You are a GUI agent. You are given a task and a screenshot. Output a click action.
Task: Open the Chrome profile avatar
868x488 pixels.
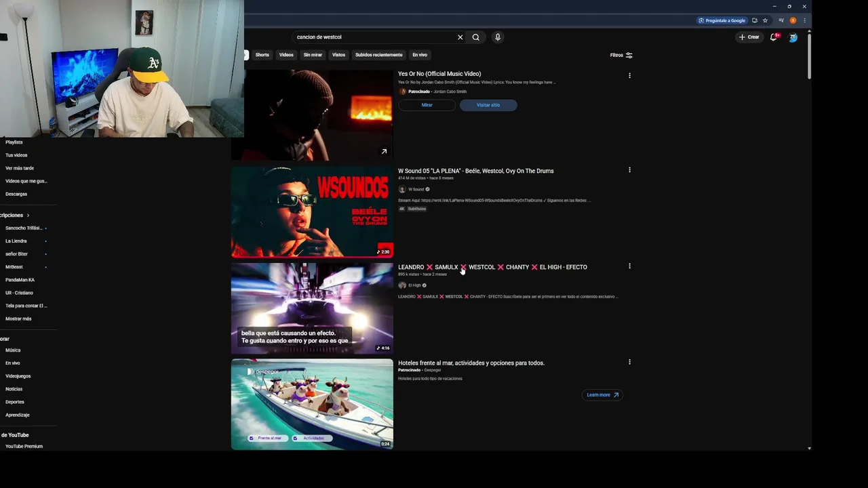793,20
